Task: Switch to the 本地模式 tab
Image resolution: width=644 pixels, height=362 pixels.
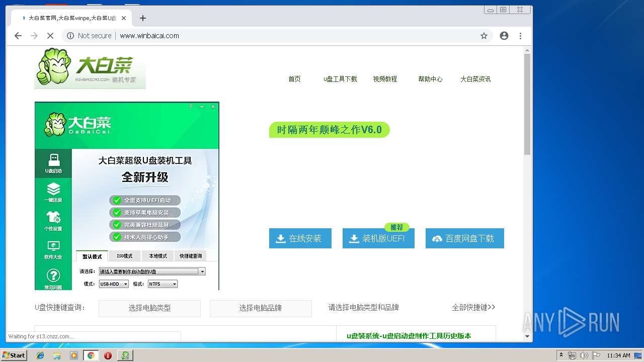Action: click(157, 256)
